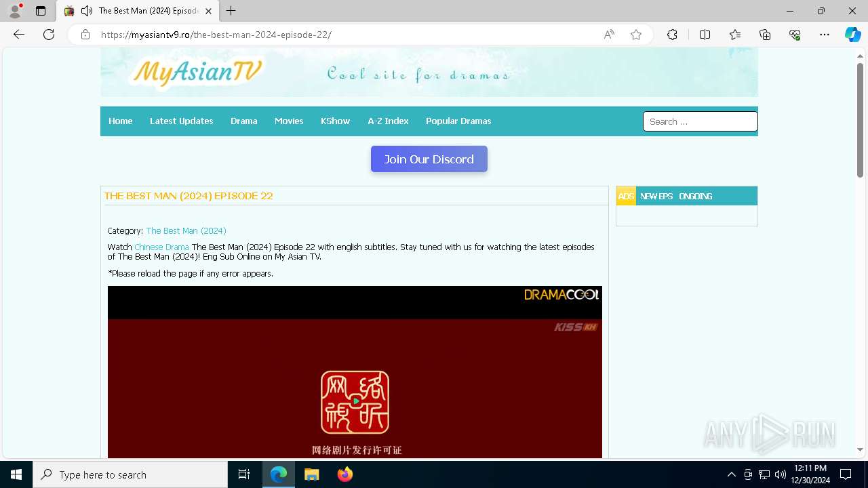Open clock and date panel

(810, 474)
